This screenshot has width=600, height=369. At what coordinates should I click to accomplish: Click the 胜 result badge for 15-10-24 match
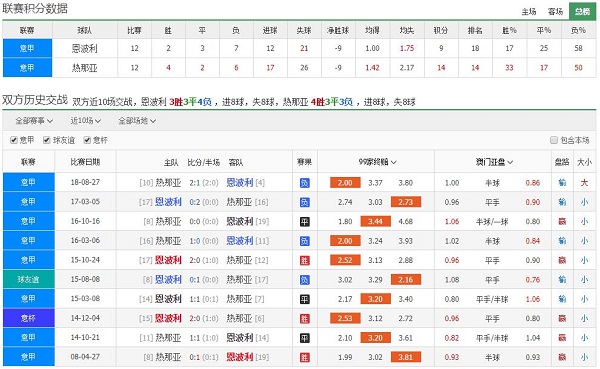[305, 260]
